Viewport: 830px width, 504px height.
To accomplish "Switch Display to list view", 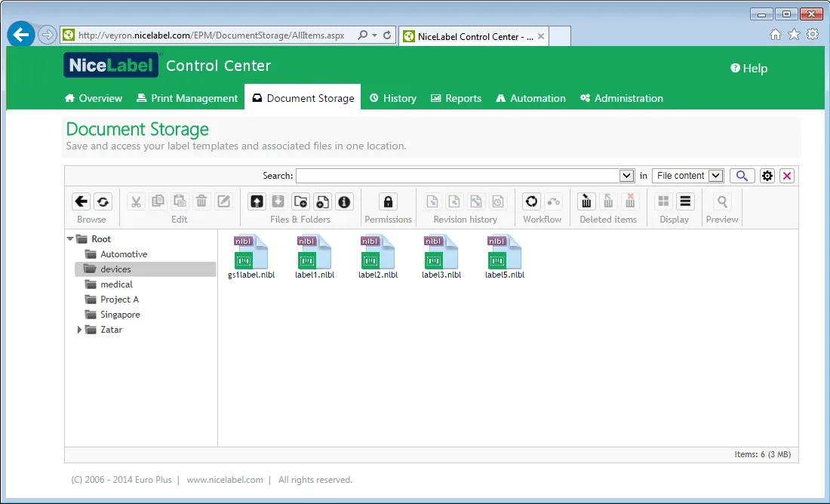I will [x=685, y=201].
